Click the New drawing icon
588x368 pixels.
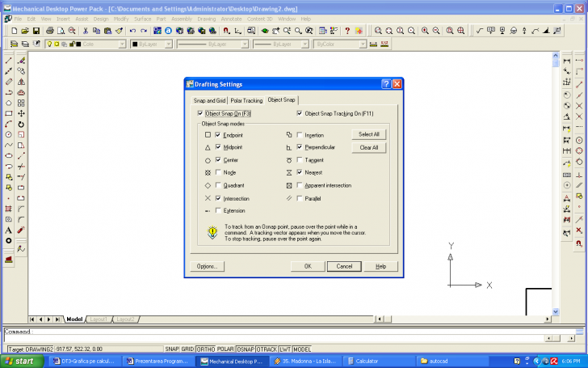pos(15,31)
